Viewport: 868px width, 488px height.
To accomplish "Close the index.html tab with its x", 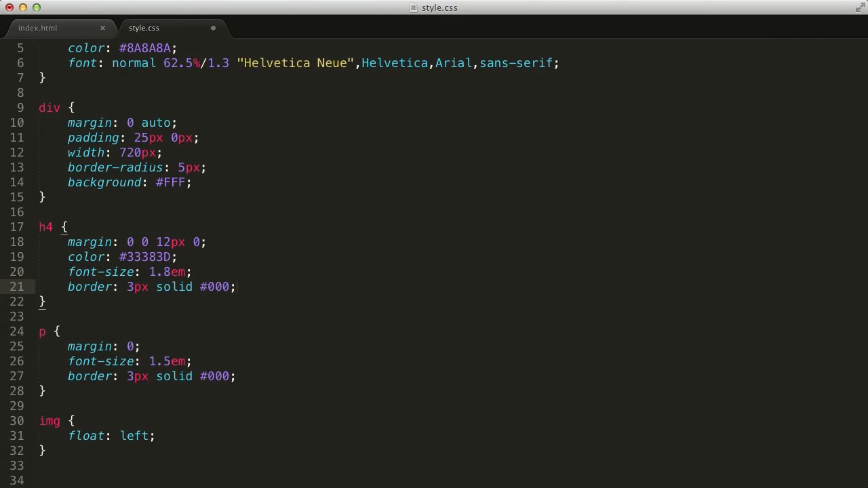I will pyautogui.click(x=102, y=28).
